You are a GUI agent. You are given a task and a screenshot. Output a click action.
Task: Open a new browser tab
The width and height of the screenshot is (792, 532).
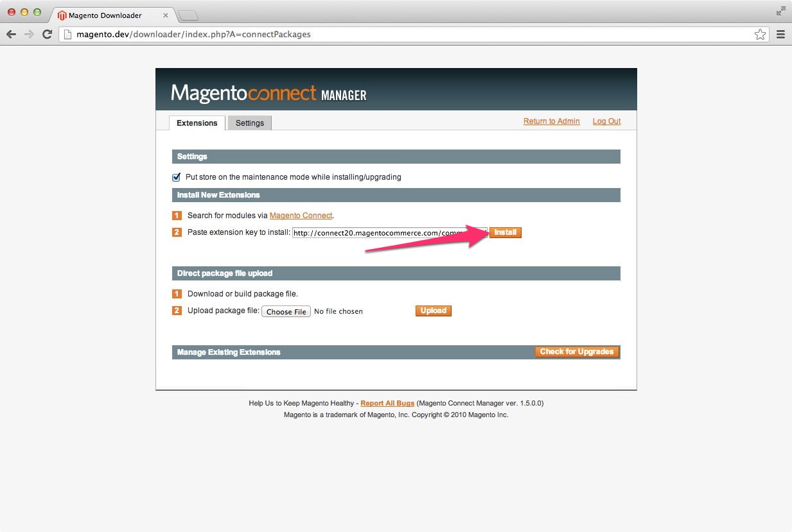pyautogui.click(x=188, y=15)
